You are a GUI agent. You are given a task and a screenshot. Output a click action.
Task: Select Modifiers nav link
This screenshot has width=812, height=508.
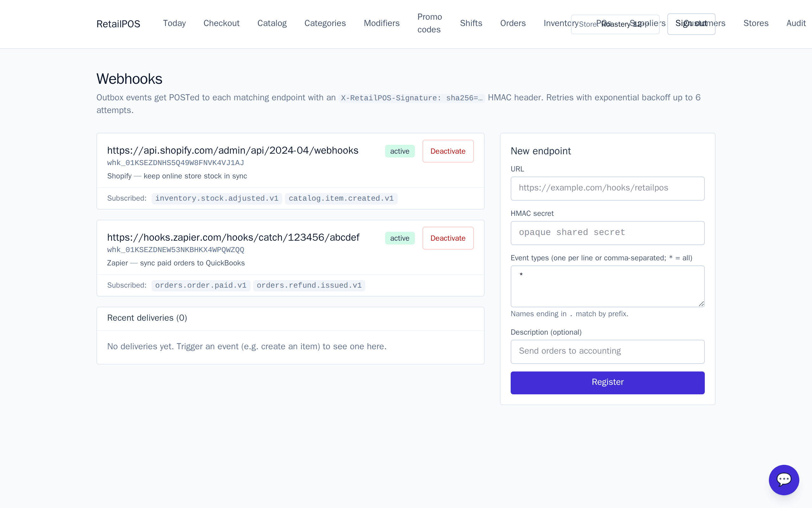click(x=382, y=23)
